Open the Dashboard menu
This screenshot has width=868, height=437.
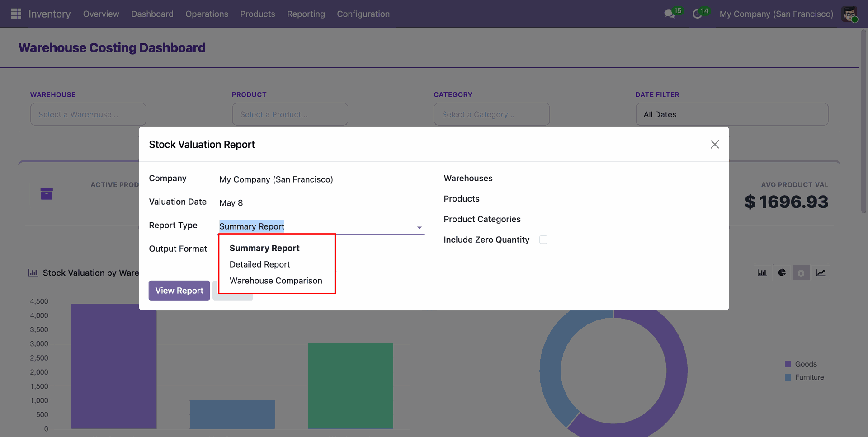point(152,14)
